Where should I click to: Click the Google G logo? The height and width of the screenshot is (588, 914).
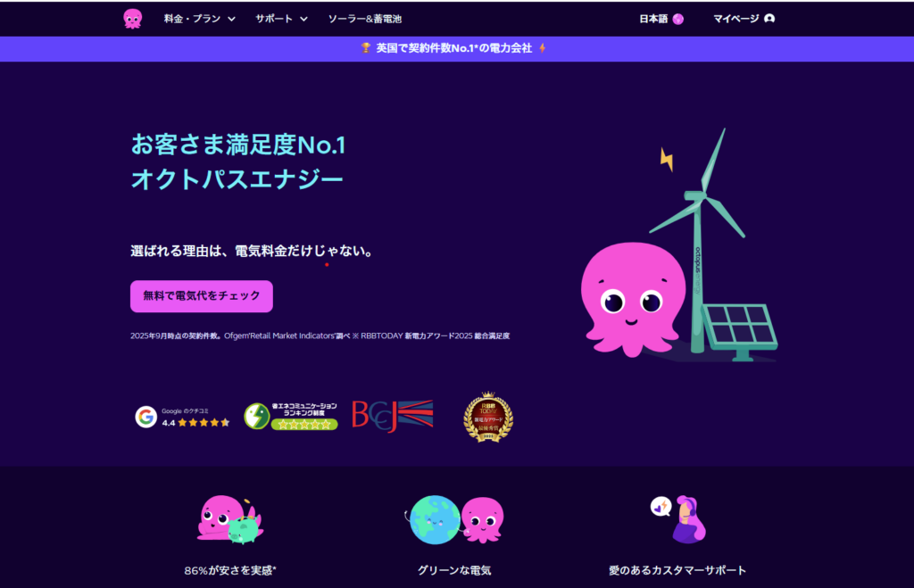(x=145, y=418)
